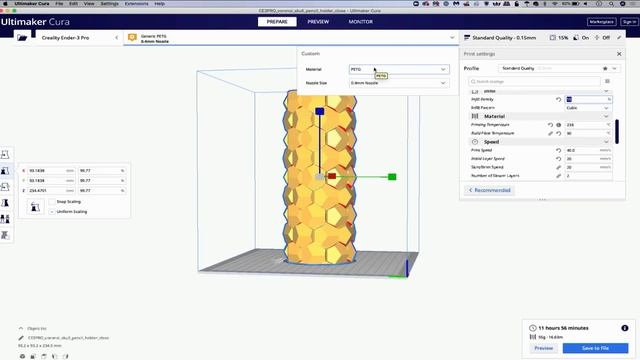This screenshot has height=360, width=640.
Task: Reset the Printing Temperature value
Action: pos(550,125)
